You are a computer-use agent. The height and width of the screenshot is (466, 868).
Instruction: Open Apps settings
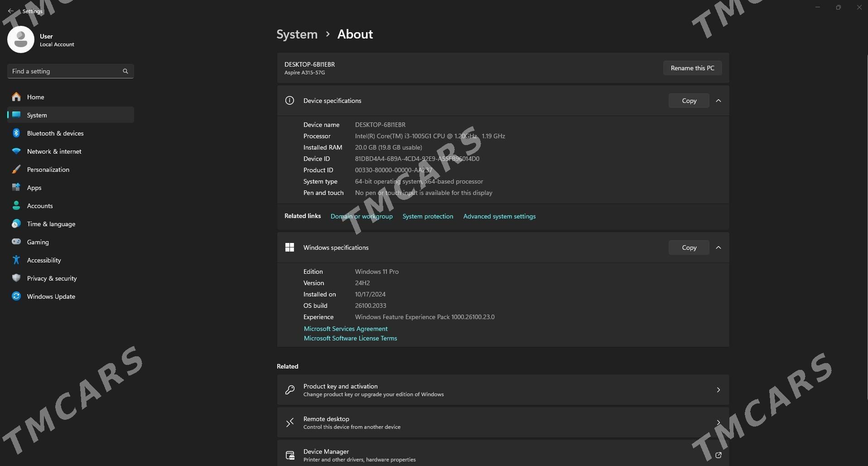(x=71, y=188)
